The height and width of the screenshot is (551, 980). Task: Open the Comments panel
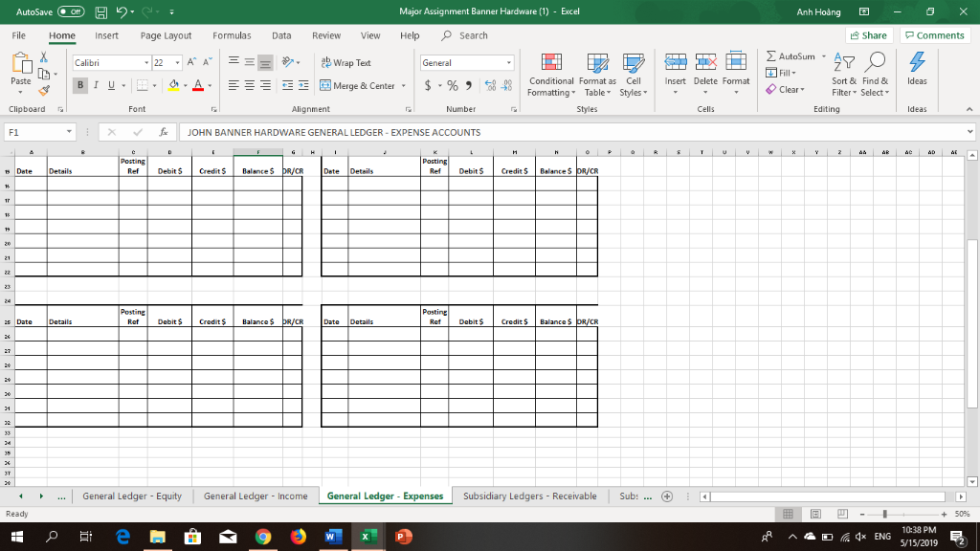[x=934, y=34]
